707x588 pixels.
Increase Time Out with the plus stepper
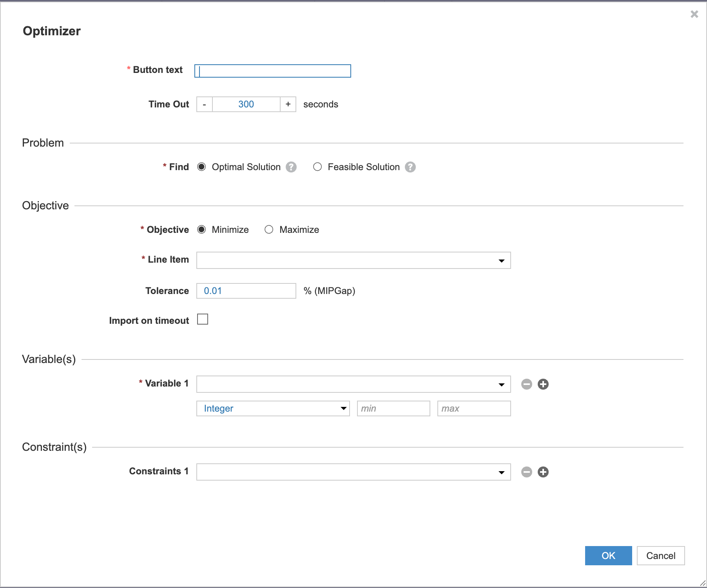(288, 104)
